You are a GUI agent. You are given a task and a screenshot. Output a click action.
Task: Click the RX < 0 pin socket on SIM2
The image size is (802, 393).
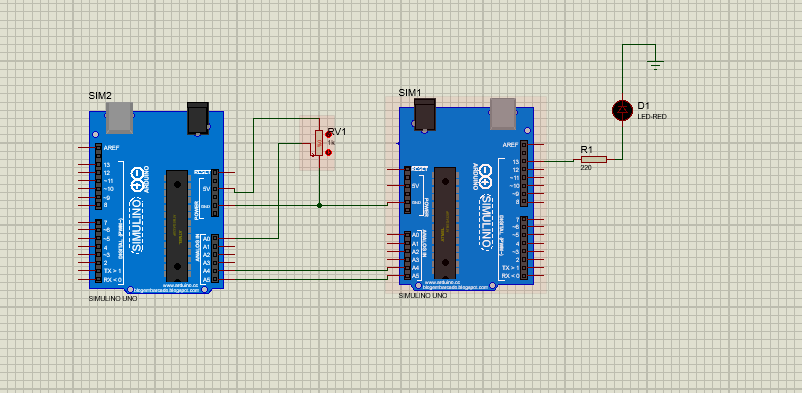point(98,279)
